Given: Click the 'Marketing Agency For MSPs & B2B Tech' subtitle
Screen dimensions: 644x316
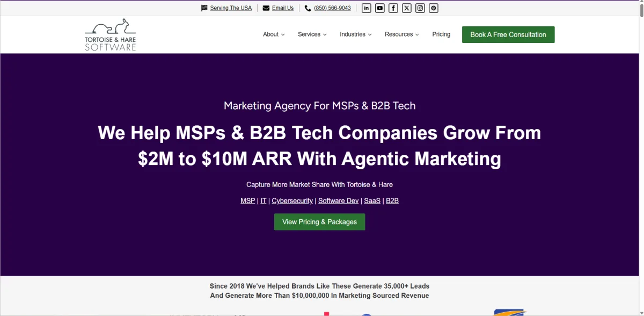Looking at the screenshot, I should [x=320, y=106].
